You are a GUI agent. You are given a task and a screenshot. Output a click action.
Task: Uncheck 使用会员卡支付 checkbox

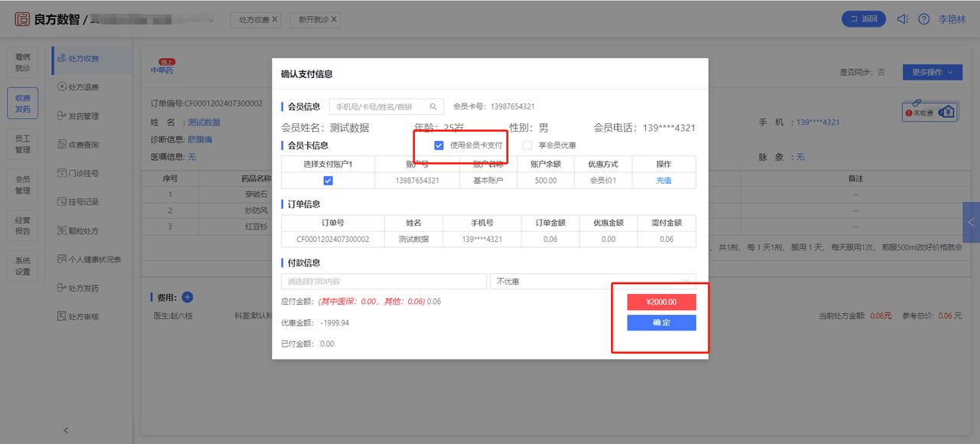pos(439,145)
